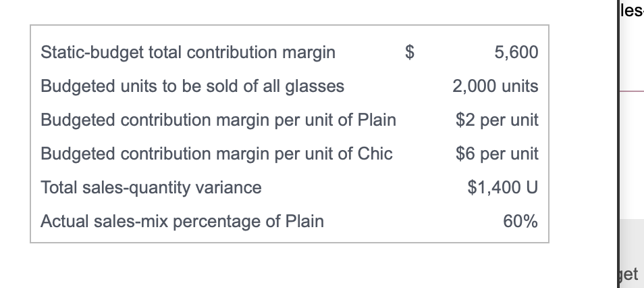The image size is (644, 288).
Task: Click the word "Chic" in the table
Action: 375,153
